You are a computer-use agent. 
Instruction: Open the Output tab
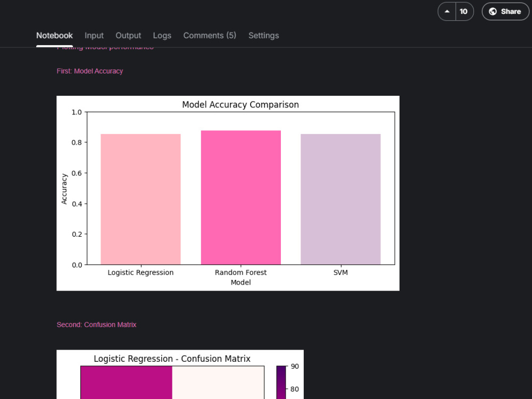pyautogui.click(x=128, y=36)
